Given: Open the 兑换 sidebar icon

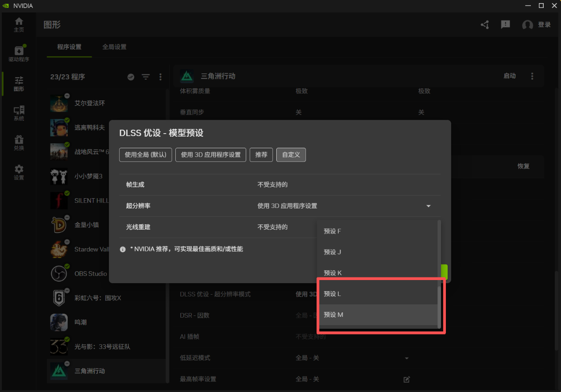Looking at the screenshot, I should pos(19,142).
